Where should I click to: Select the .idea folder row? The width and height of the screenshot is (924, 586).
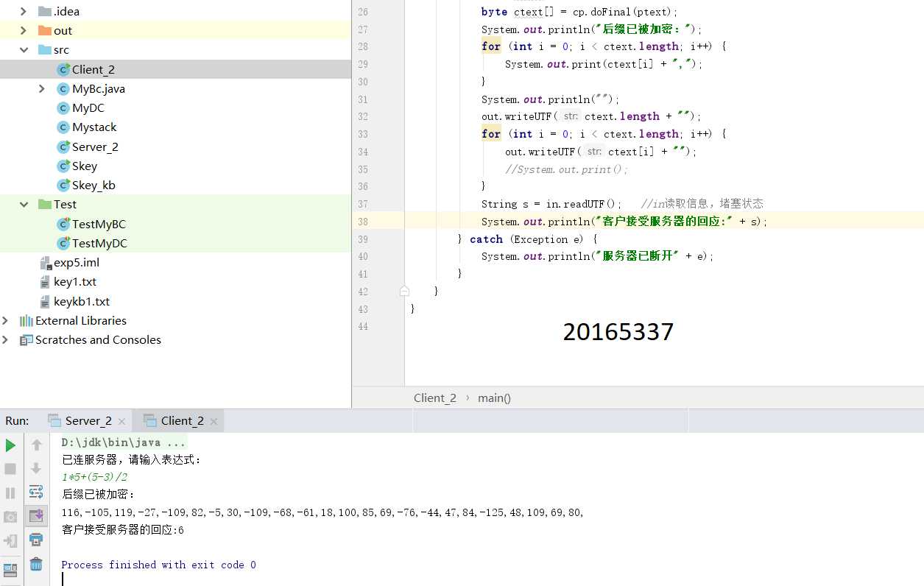[175, 11]
